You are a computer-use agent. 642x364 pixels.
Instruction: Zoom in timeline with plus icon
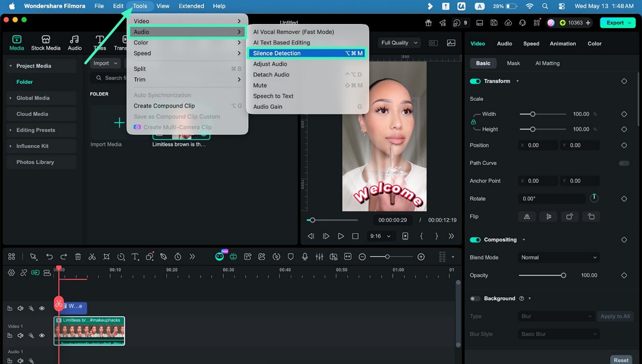pyautogui.click(x=421, y=256)
